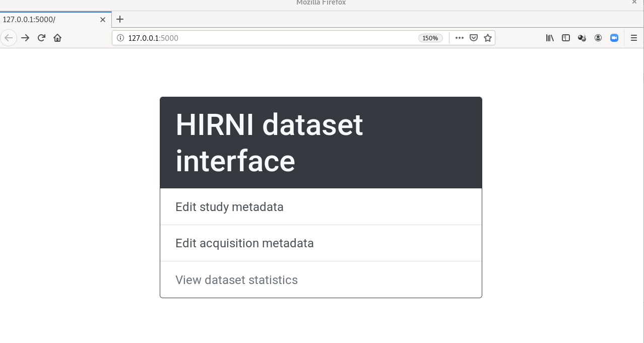The height and width of the screenshot is (343, 644).
Task: Save page to Pocket
Action: click(474, 38)
